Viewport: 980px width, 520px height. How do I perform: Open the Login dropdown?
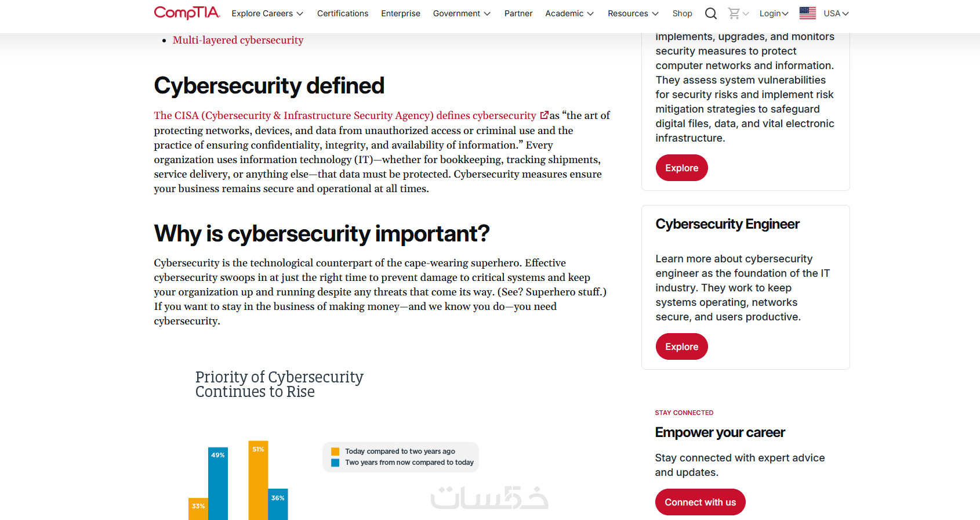(x=774, y=13)
